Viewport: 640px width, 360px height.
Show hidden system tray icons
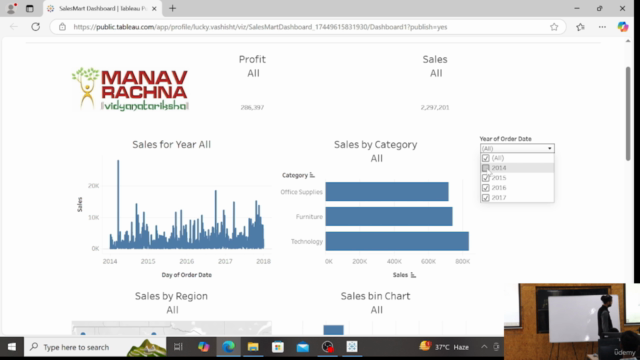[x=484, y=347]
